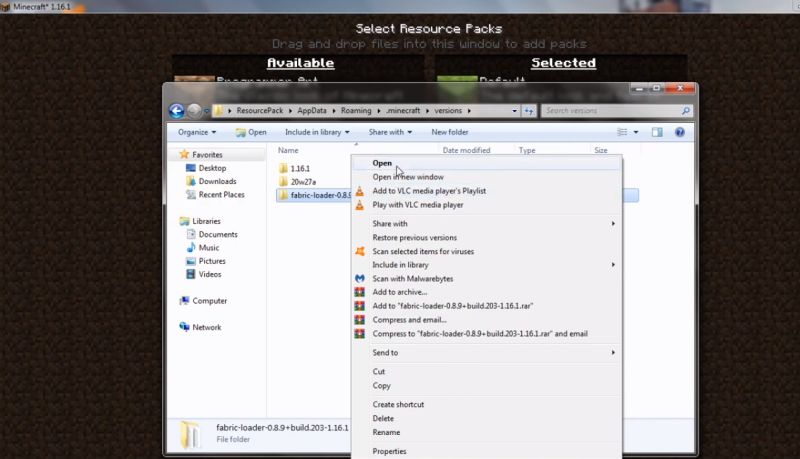Select ResourcePack in the address breadcrumb
The image size is (800, 459).
pyautogui.click(x=259, y=110)
